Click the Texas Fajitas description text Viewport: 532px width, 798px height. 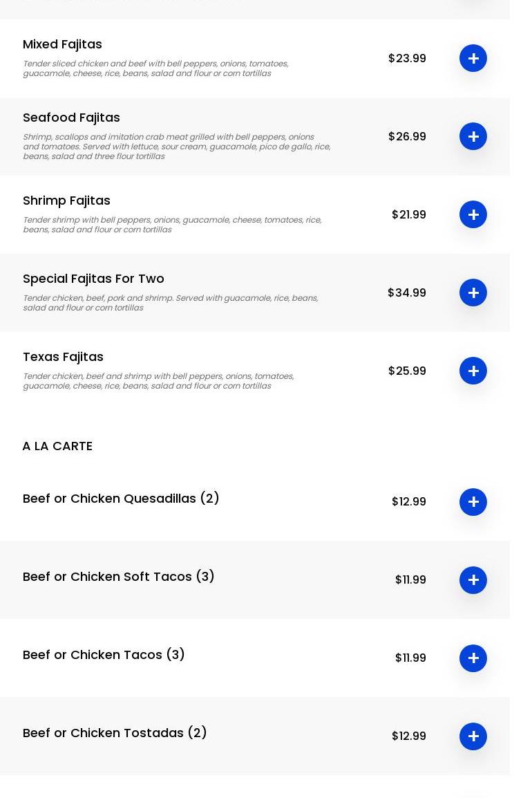158,381
